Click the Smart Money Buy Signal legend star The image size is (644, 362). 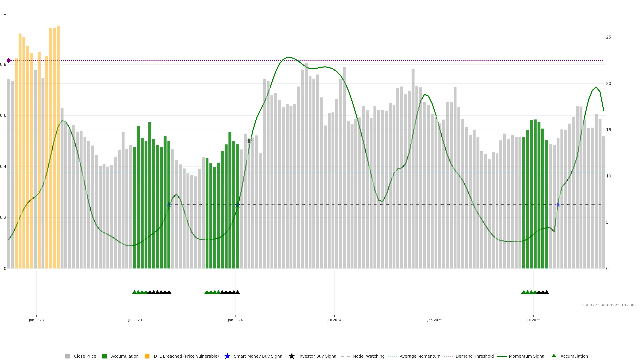227,356
